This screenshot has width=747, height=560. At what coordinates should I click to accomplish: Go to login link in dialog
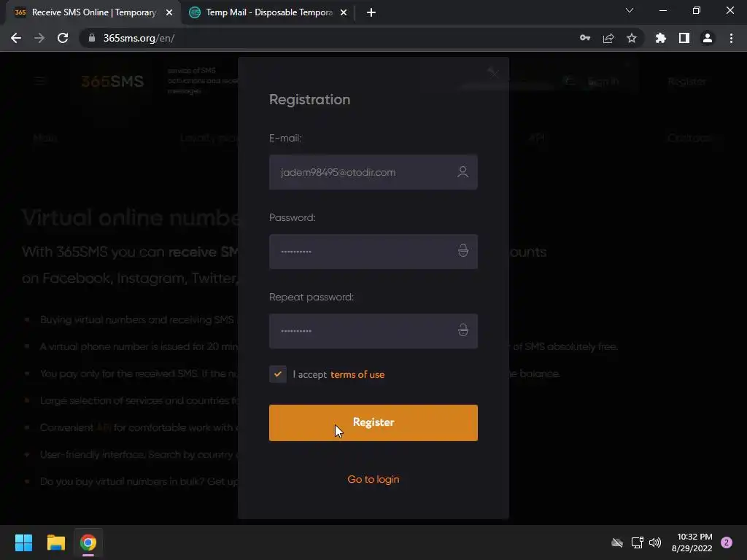[373, 479]
